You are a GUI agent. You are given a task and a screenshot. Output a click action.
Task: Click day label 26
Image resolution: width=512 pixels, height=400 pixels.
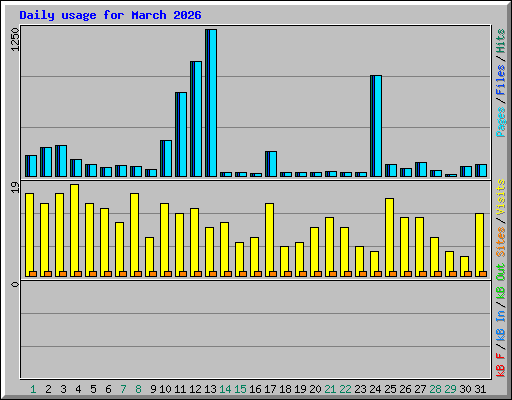pyautogui.click(x=405, y=389)
